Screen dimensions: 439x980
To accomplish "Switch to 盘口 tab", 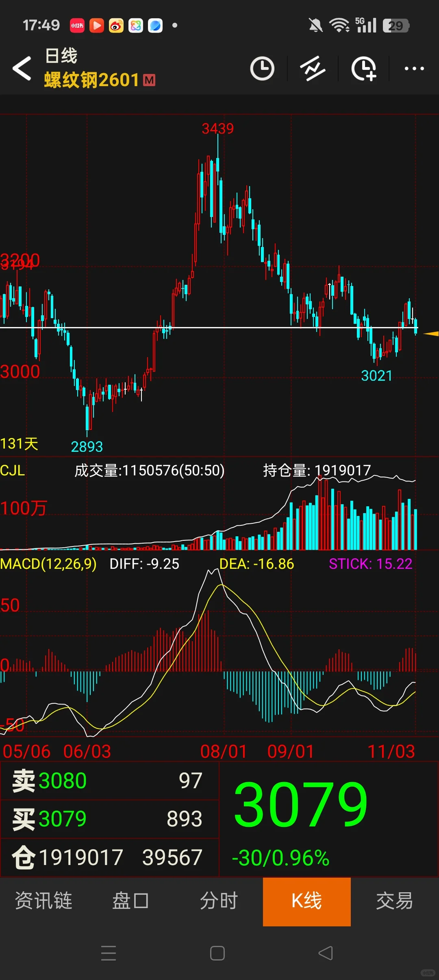I will [x=130, y=901].
